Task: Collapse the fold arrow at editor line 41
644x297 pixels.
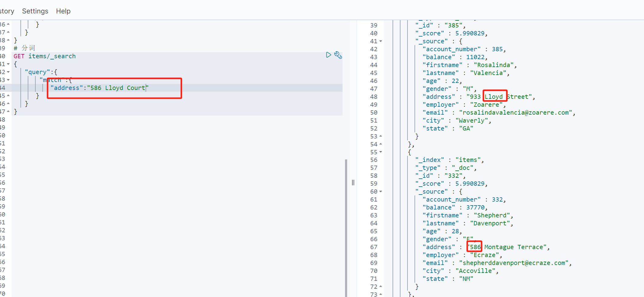Action: (8, 64)
